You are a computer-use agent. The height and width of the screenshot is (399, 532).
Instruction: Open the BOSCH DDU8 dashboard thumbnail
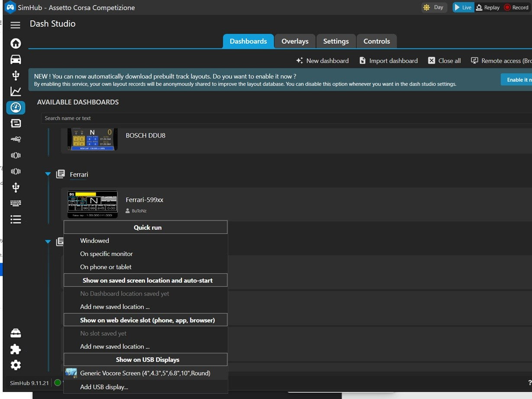pos(93,139)
